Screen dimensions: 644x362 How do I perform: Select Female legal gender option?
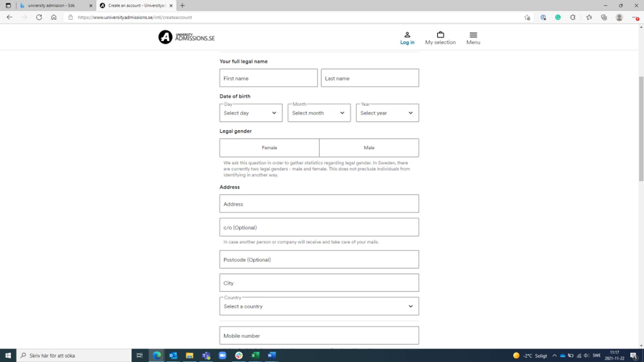point(269,147)
